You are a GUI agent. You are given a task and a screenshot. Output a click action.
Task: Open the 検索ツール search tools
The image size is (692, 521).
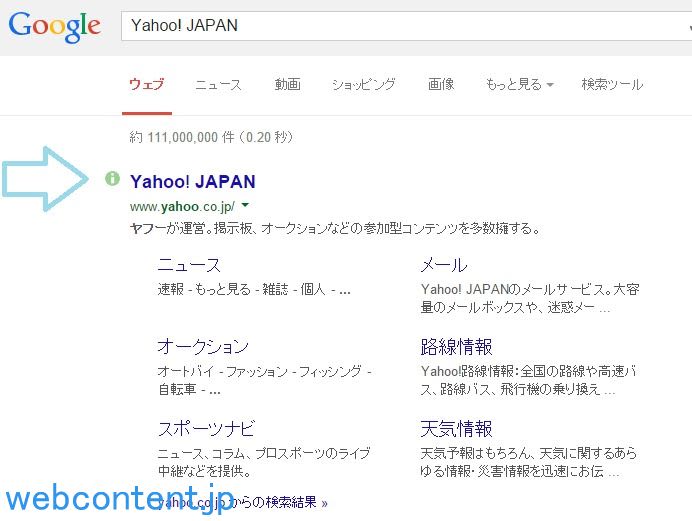click(612, 85)
